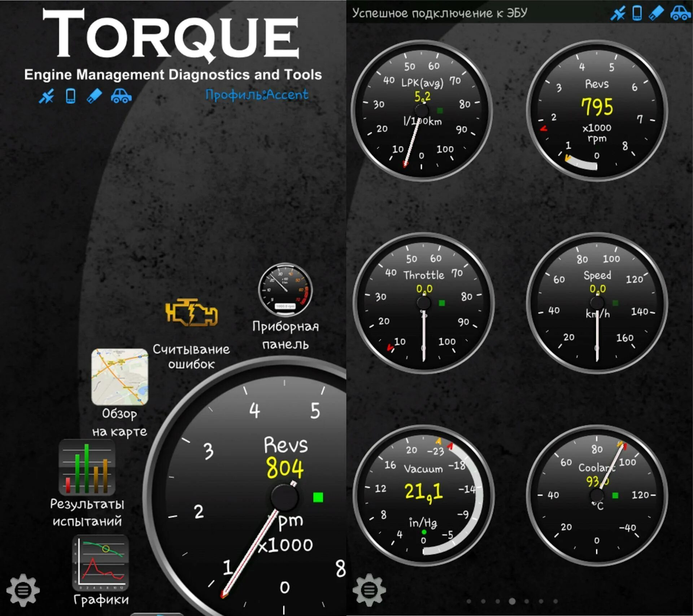This screenshot has height=616, width=693.
Task: Tap the phone status icon in the top bar
Action: [x=637, y=13]
